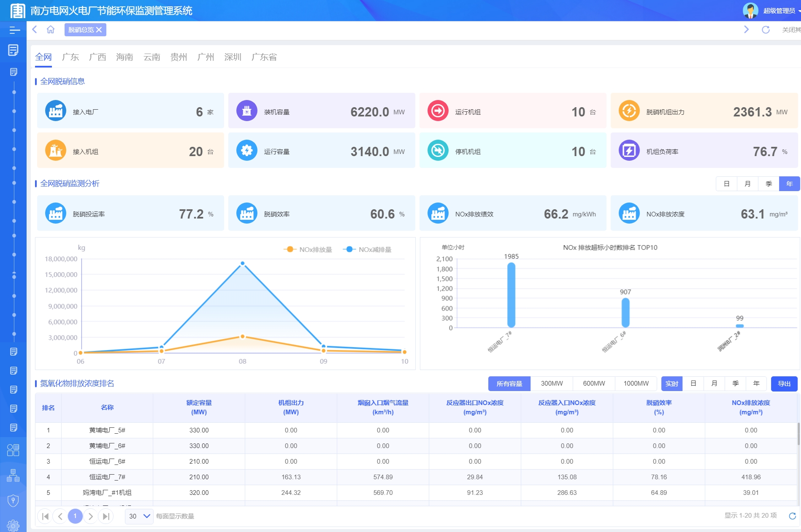Click the refresh icon in tab bar
The image size is (801, 532).
(766, 30)
